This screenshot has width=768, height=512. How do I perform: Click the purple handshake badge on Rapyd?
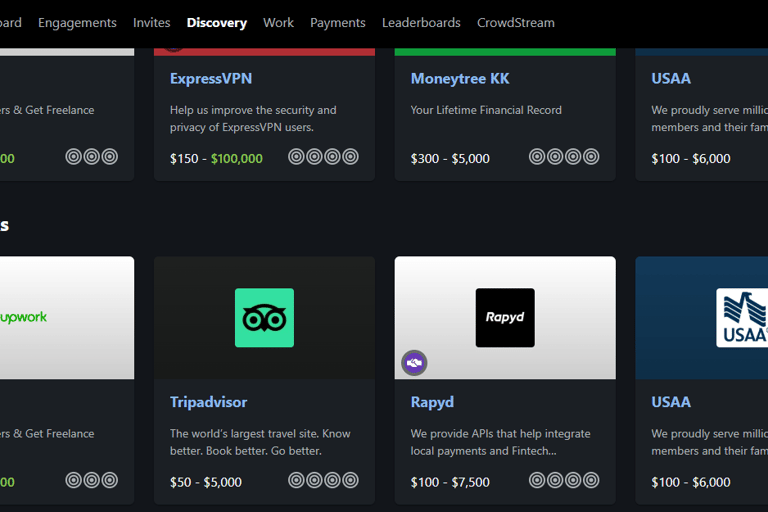414,363
